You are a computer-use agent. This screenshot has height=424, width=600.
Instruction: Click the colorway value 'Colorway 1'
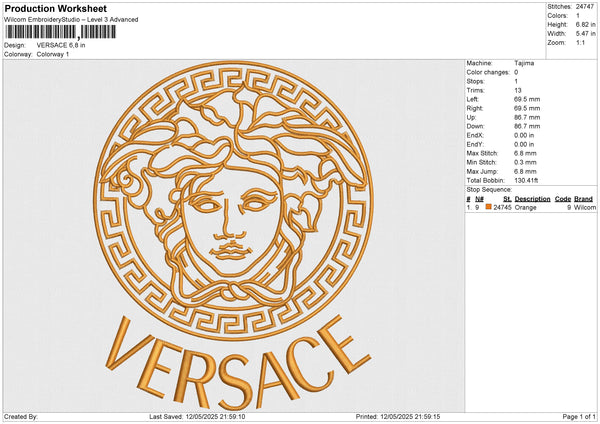point(53,54)
